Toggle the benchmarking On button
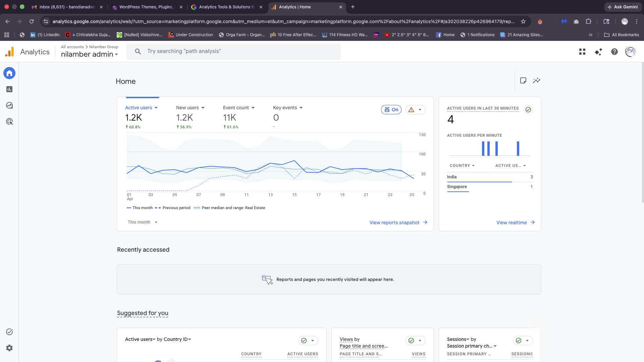Screen dimensions: 644x362 click(391, 110)
